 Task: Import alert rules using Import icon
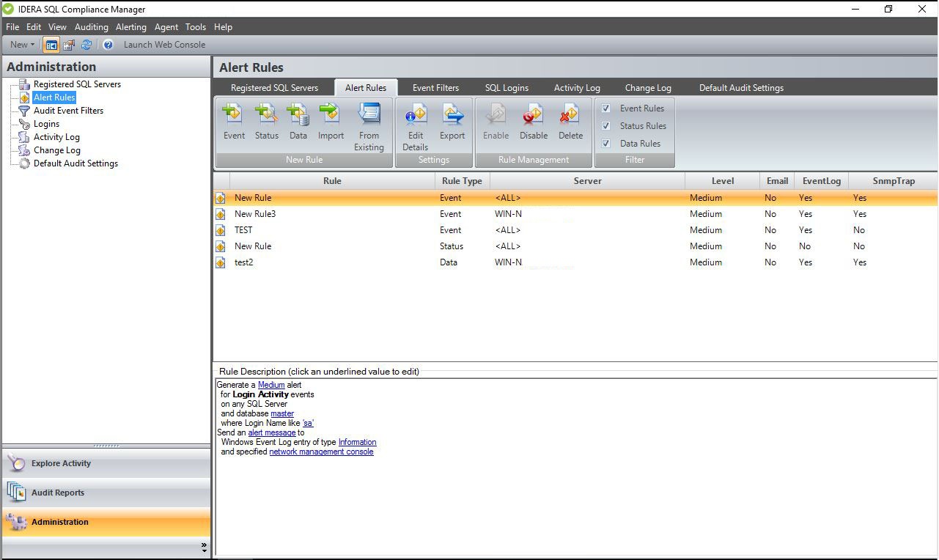pyautogui.click(x=331, y=122)
